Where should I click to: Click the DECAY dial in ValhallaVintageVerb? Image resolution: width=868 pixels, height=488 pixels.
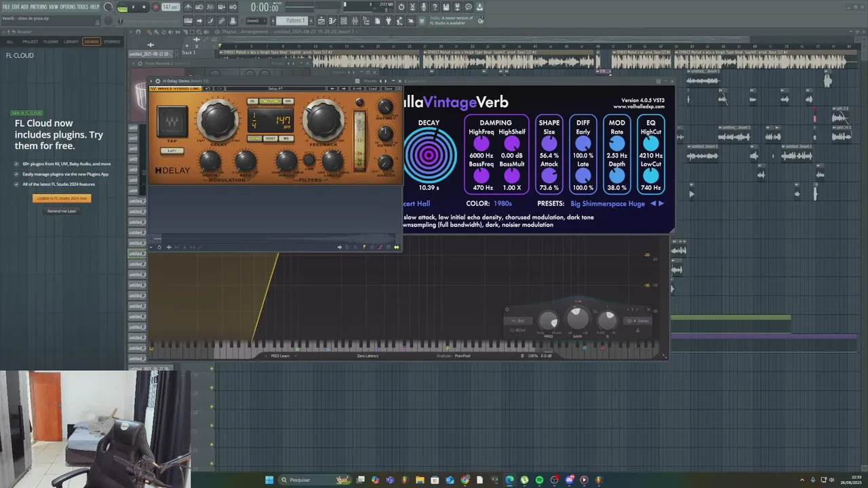coord(429,155)
